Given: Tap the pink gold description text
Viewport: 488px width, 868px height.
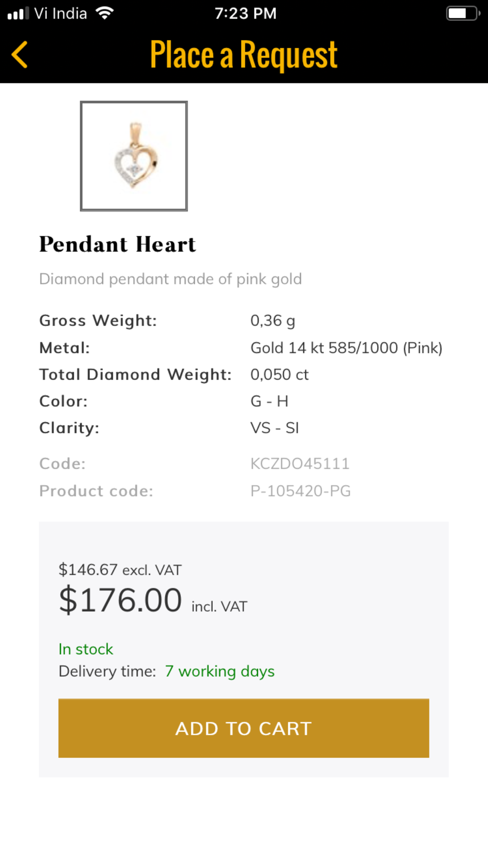Looking at the screenshot, I should pos(170,279).
